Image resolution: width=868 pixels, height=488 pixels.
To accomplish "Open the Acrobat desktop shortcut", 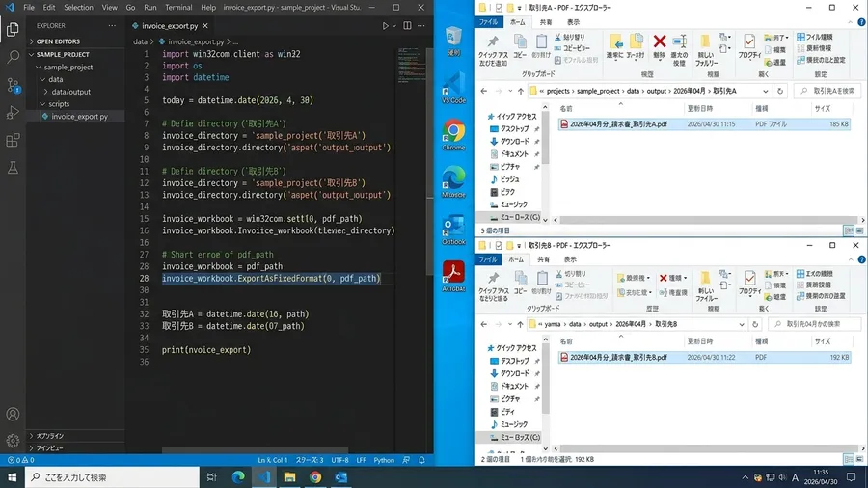I will point(453,277).
